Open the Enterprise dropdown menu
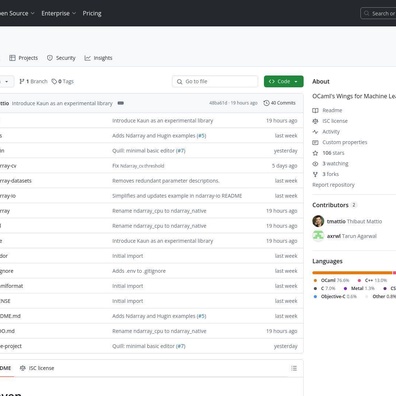Screen dimensions: 396x396 coord(59,13)
